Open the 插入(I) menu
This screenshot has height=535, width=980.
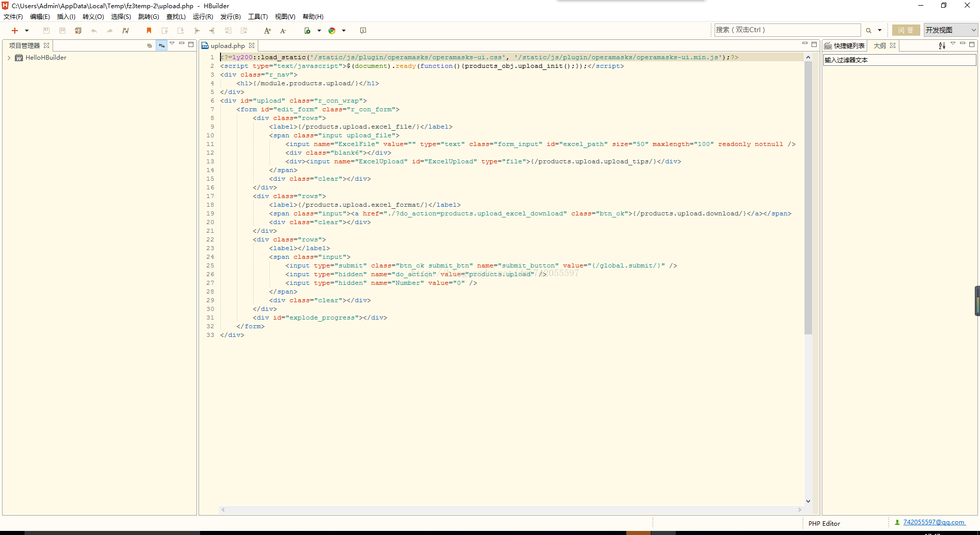[66, 17]
